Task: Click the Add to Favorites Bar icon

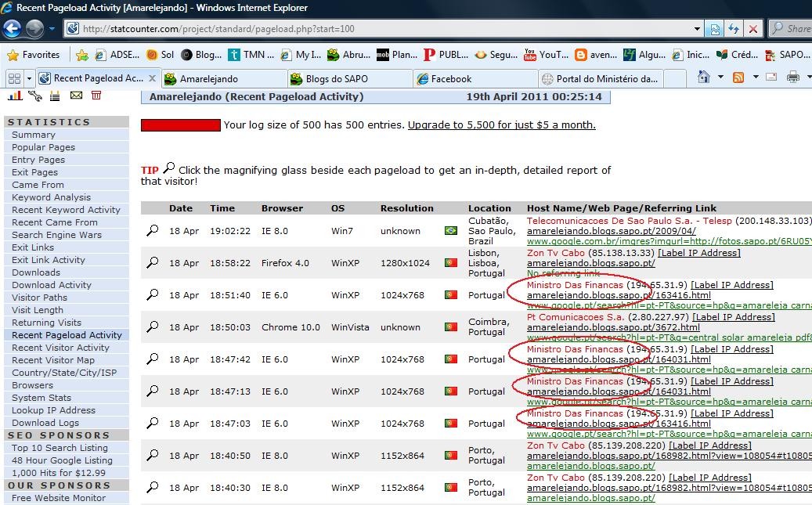Action: (x=81, y=55)
